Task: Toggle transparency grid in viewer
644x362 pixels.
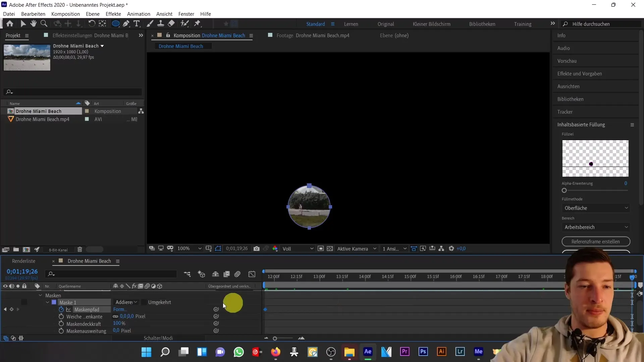Action: [x=330, y=249]
